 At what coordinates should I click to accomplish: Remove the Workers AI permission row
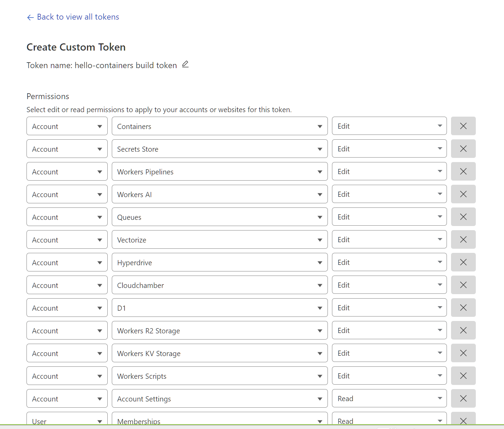(x=463, y=194)
